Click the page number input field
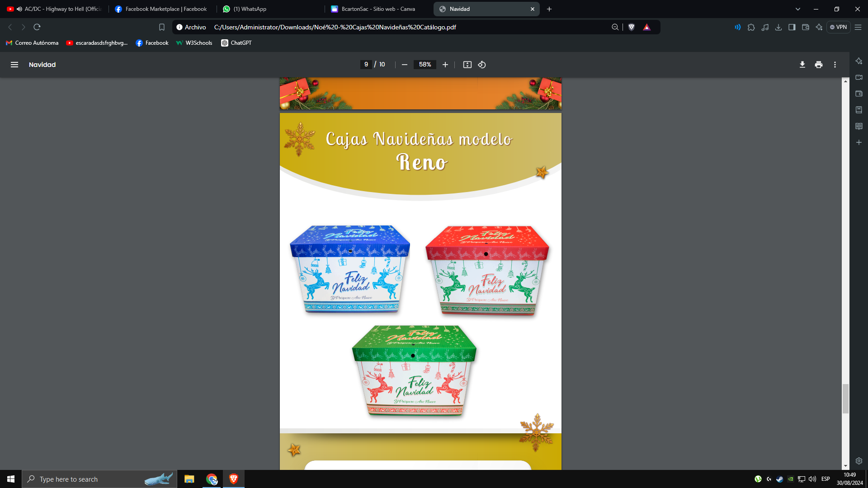Image resolution: width=868 pixels, height=488 pixels. [x=366, y=65]
